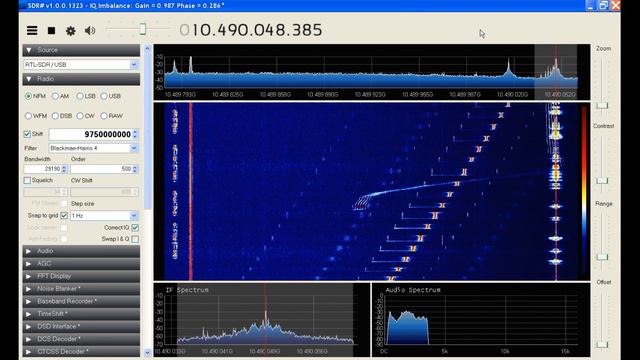Click the Shift field spinner arrows
The image size is (640, 360).
[x=135, y=134]
